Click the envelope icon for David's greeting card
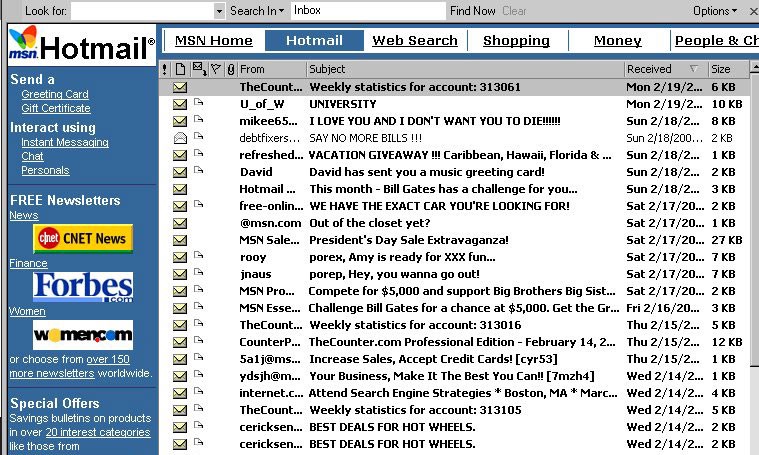759x455 pixels. click(x=180, y=172)
